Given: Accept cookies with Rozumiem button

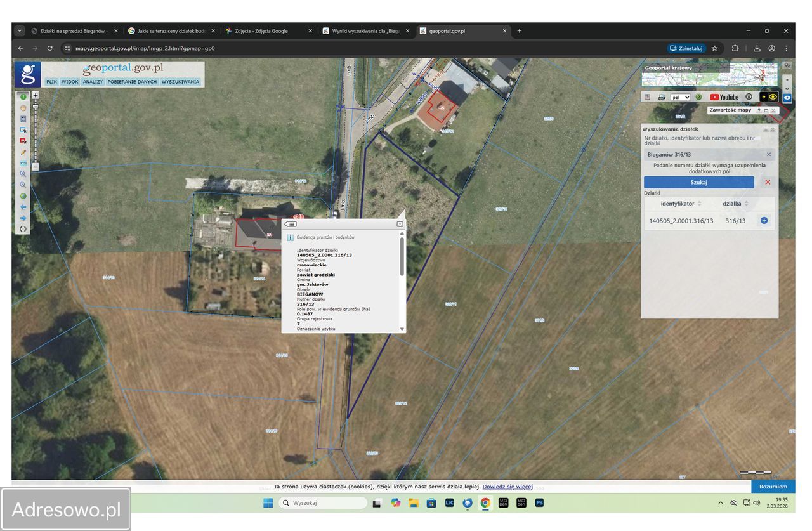Looking at the screenshot, I should coord(773,487).
